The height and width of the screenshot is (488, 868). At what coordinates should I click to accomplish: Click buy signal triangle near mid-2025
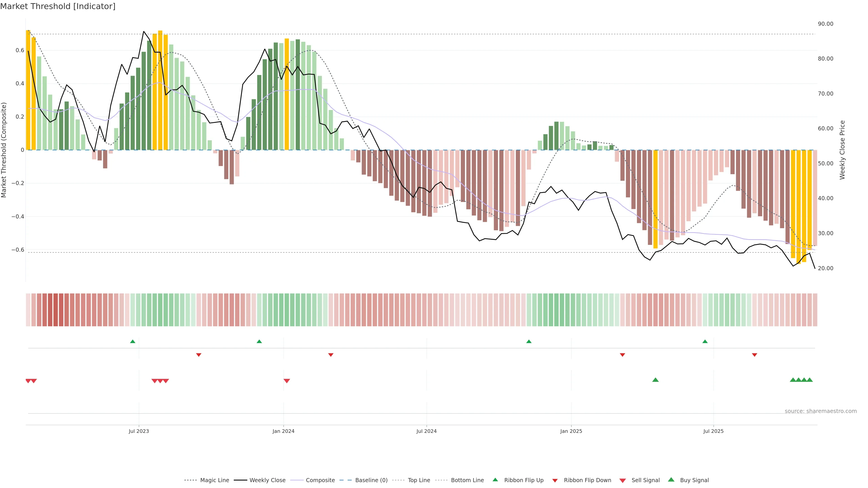tap(655, 380)
